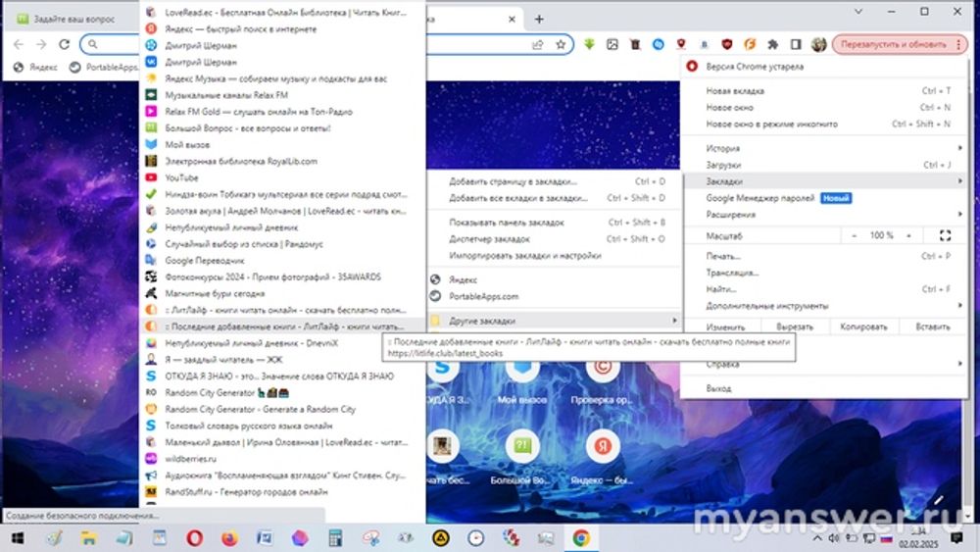Open Яндекс Музыка bookmark
The width and height of the screenshot is (980, 552).
(282, 78)
